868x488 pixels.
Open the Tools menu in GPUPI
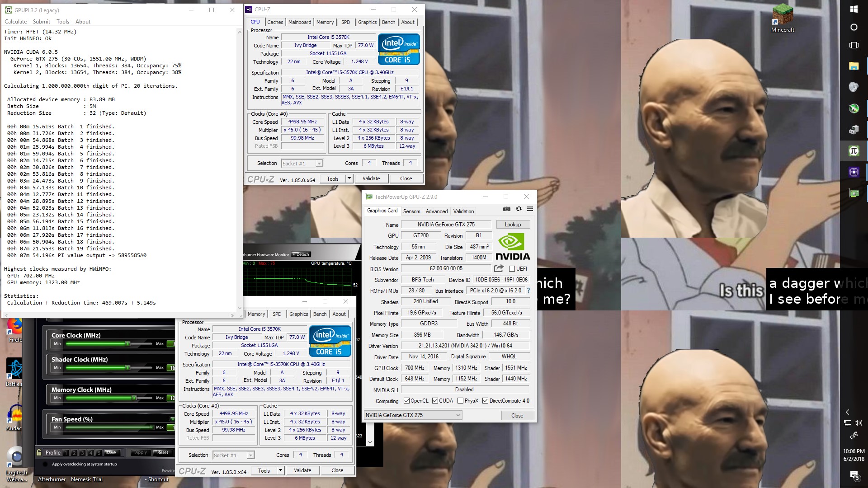pyautogui.click(x=63, y=22)
